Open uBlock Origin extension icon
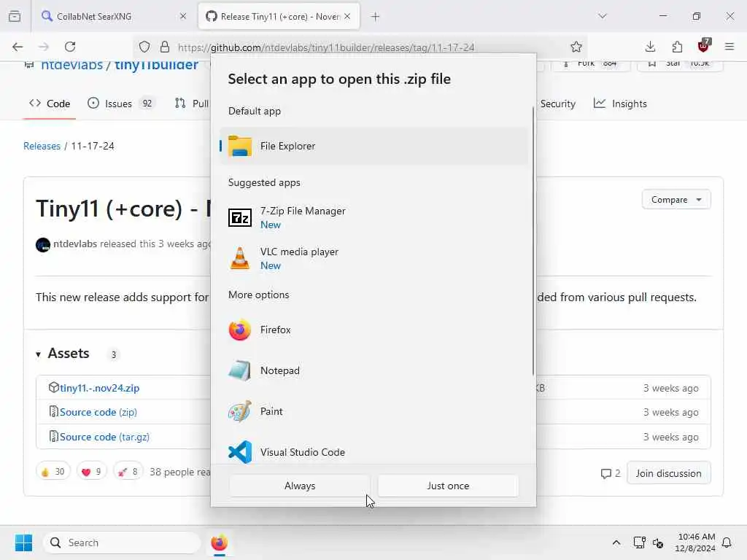 click(x=704, y=46)
